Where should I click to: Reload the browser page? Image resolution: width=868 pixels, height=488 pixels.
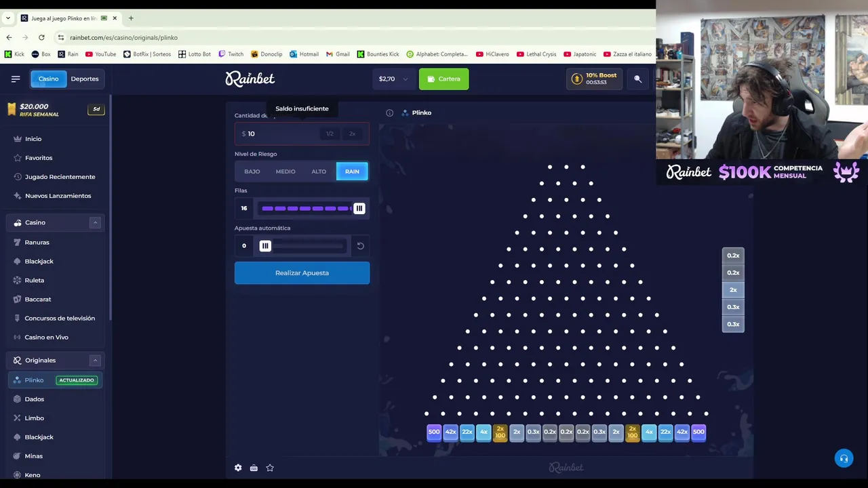(41, 37)
